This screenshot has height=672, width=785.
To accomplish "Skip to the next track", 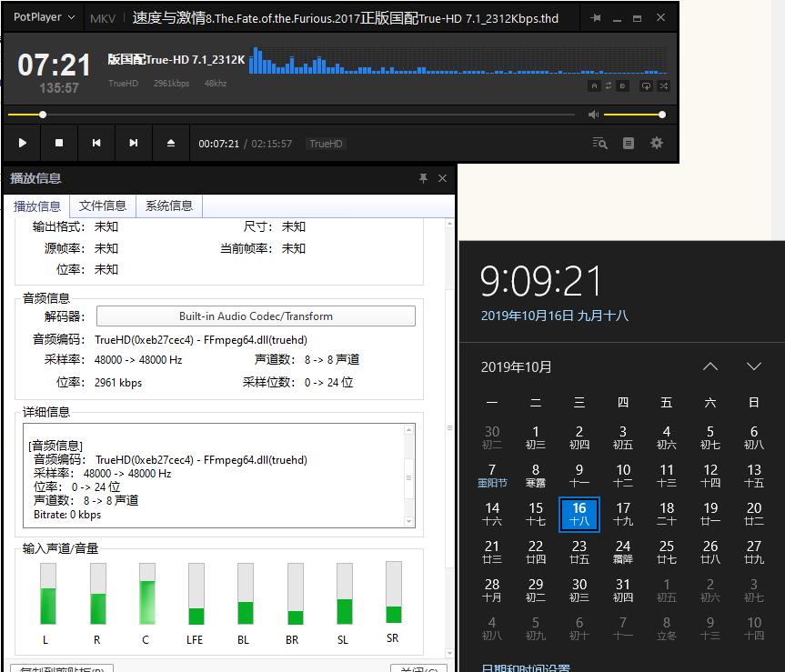I will (x=133, y=143).
